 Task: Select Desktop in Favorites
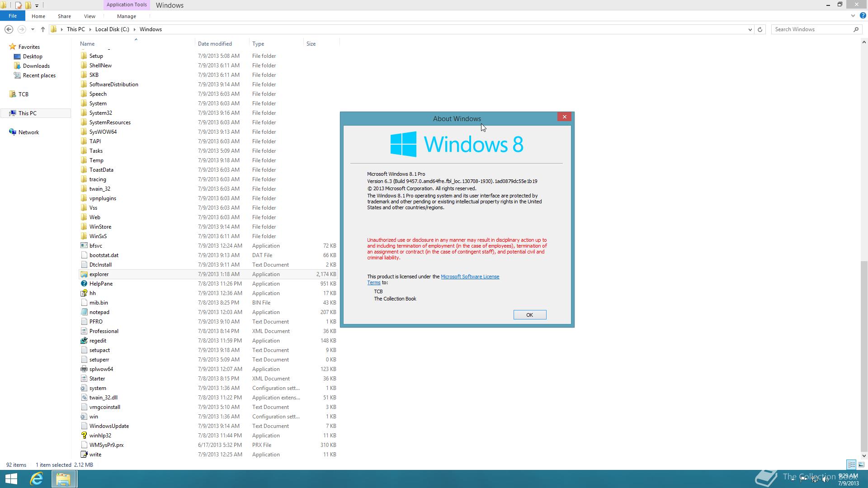click(x=33, y=56)
